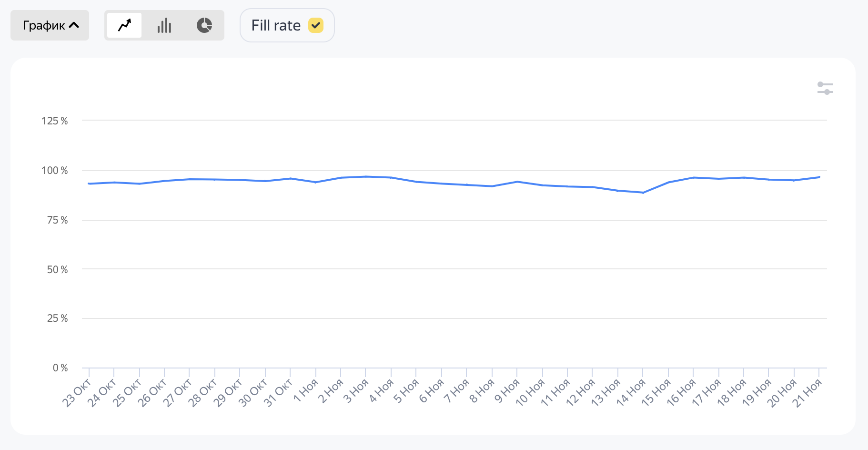Click the 125 % y-axis label

[x=55, y=121]
